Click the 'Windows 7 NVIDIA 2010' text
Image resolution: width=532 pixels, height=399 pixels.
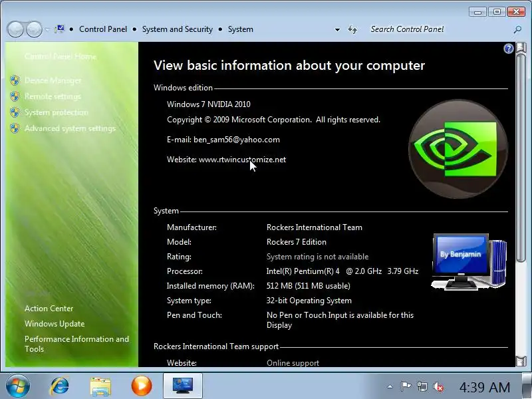pos(209,104)
